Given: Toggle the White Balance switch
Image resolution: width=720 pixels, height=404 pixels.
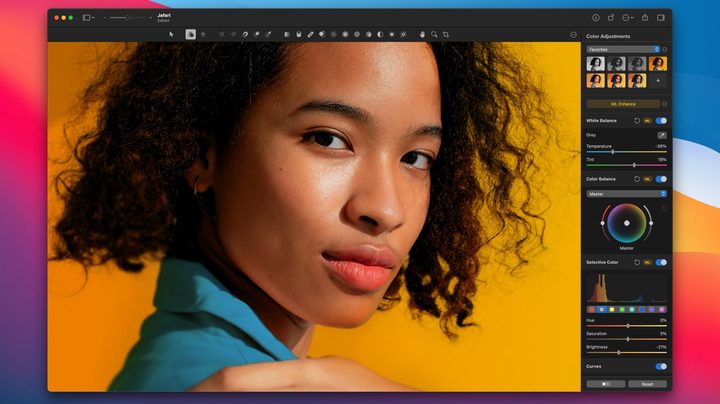Looking at the screenshot, I should [661, 121].
